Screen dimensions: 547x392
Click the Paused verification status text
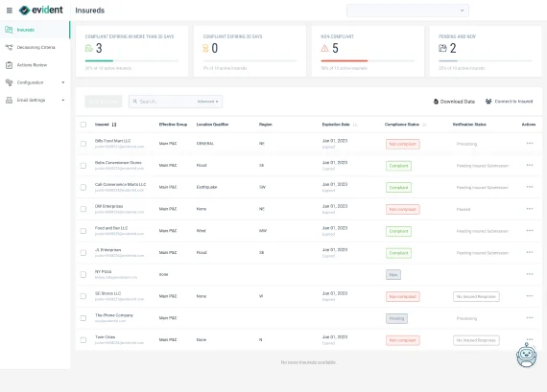tap(464, 209)
